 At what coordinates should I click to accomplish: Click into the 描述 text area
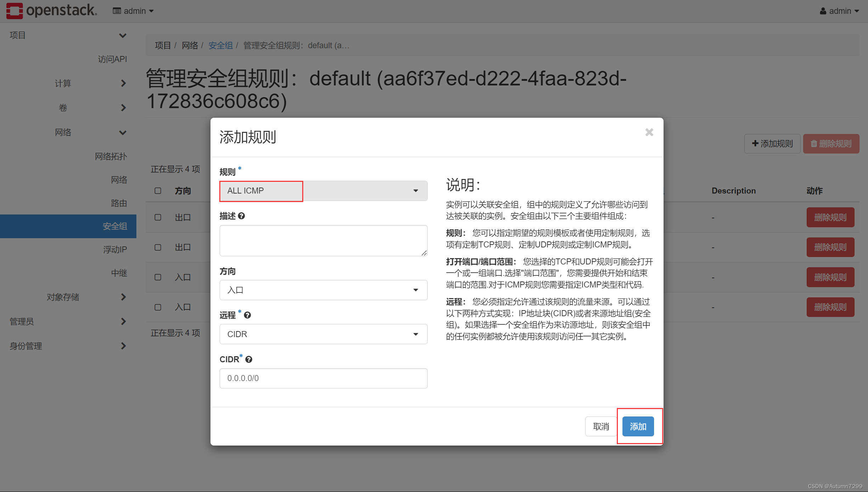click(323, 241)
